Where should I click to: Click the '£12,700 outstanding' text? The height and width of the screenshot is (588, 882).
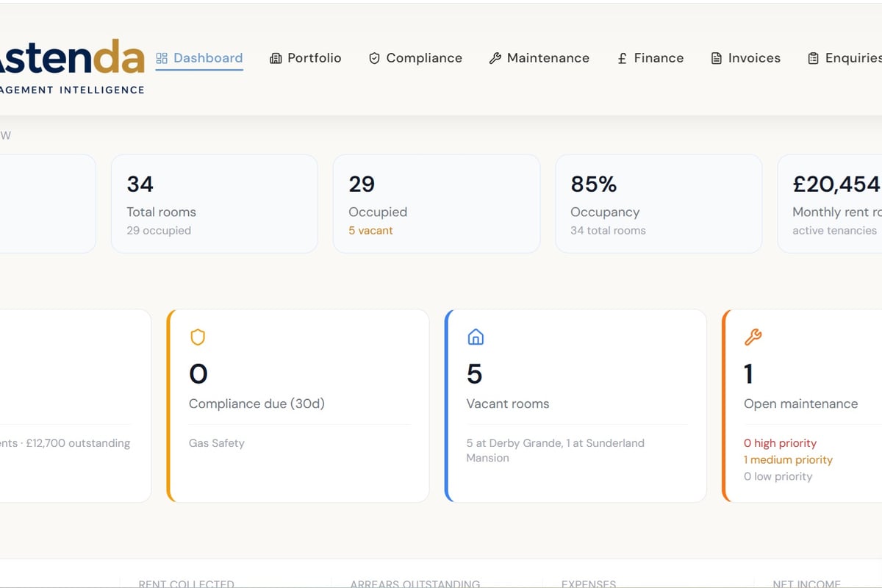click(78, 443)
